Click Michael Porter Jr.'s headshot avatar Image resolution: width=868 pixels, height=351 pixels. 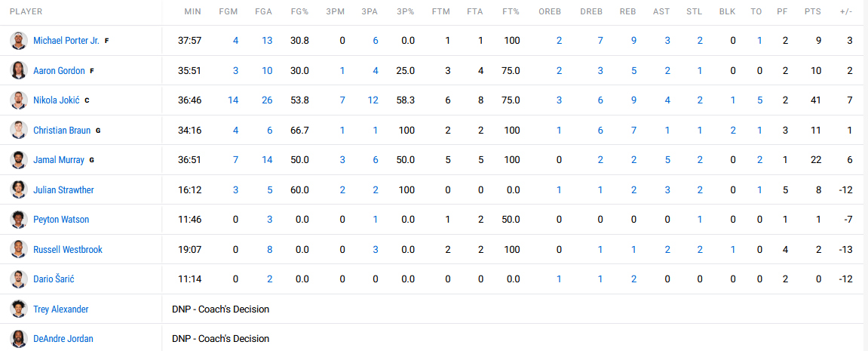click(x=19, y=41)
